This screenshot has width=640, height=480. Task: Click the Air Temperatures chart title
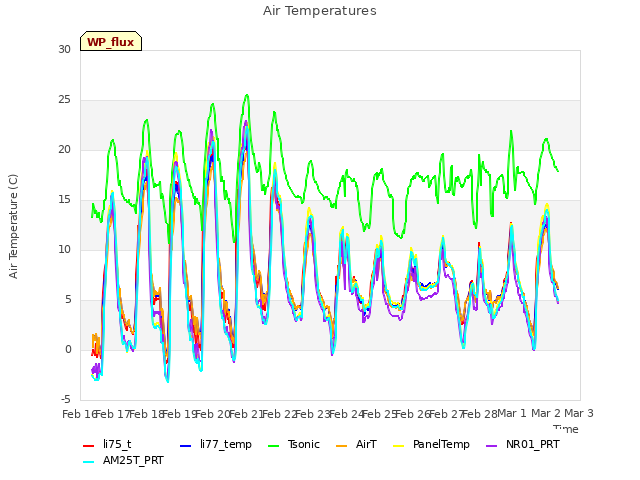[320, 11]
